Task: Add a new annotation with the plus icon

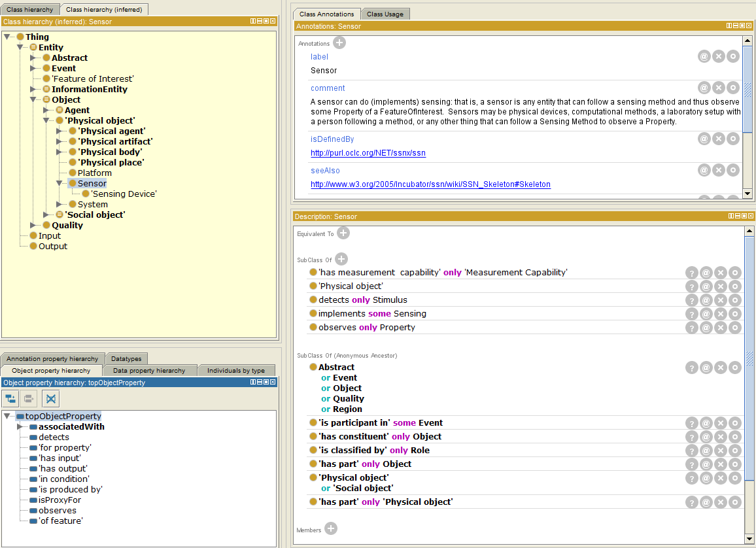Action: [339, 43]
